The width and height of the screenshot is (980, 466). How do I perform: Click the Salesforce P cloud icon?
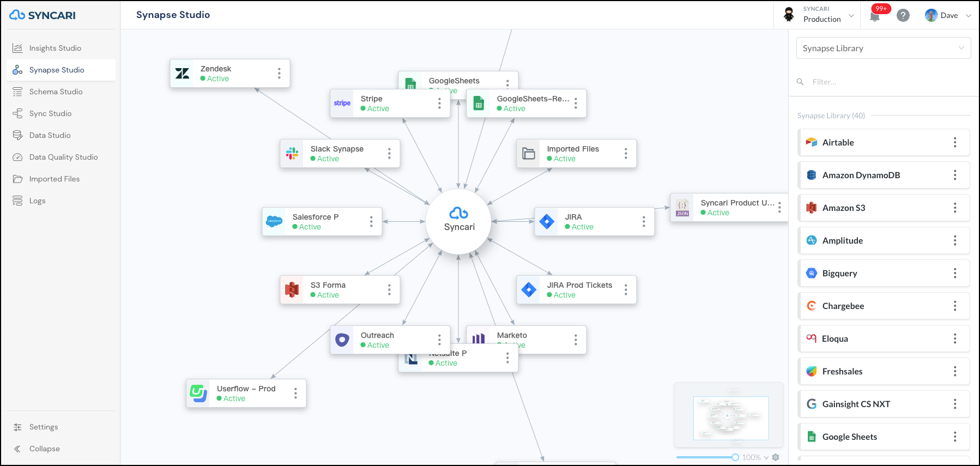[x=274, y=222]
